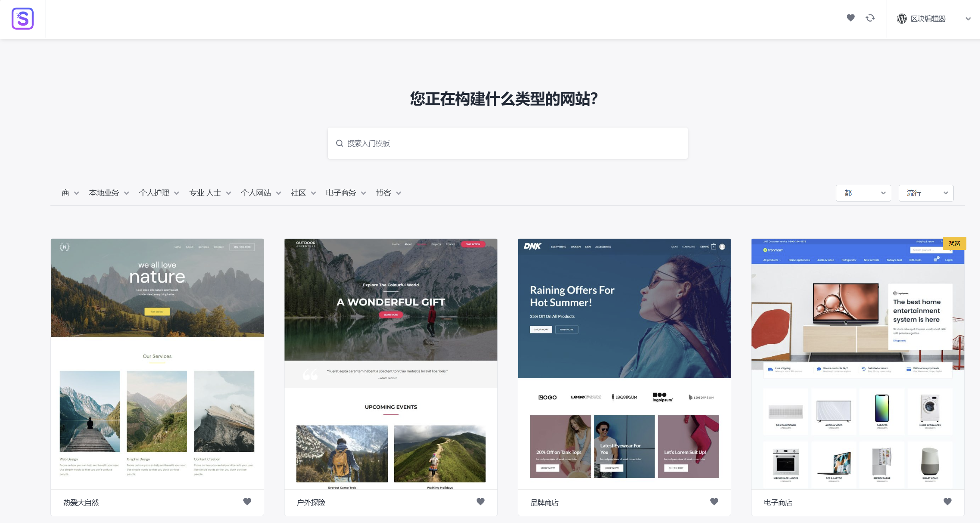Select the 博客 menu category
This screenshot has width=980, height=523.
383,192
